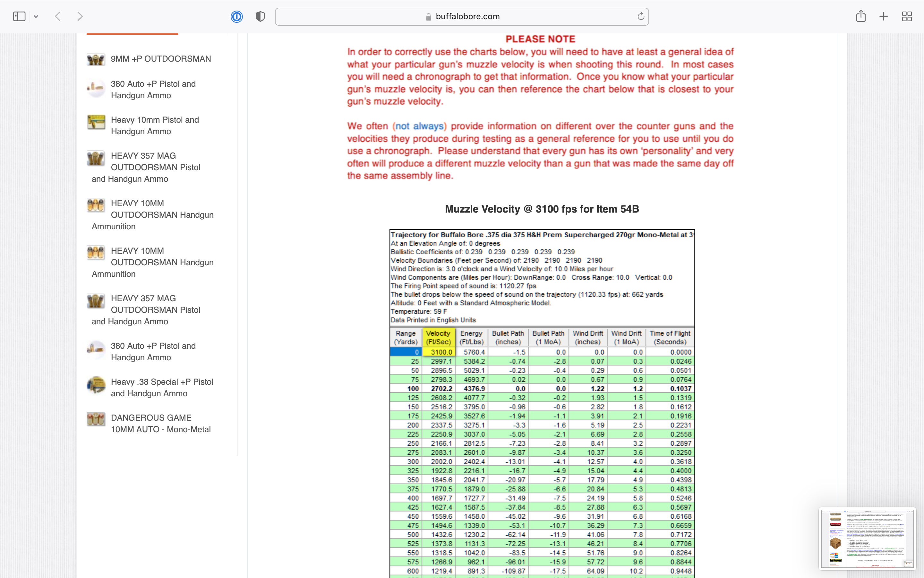Open the sidebar options dropdown chevron
The width and height of the screenshot is (924, 578).
36,16
